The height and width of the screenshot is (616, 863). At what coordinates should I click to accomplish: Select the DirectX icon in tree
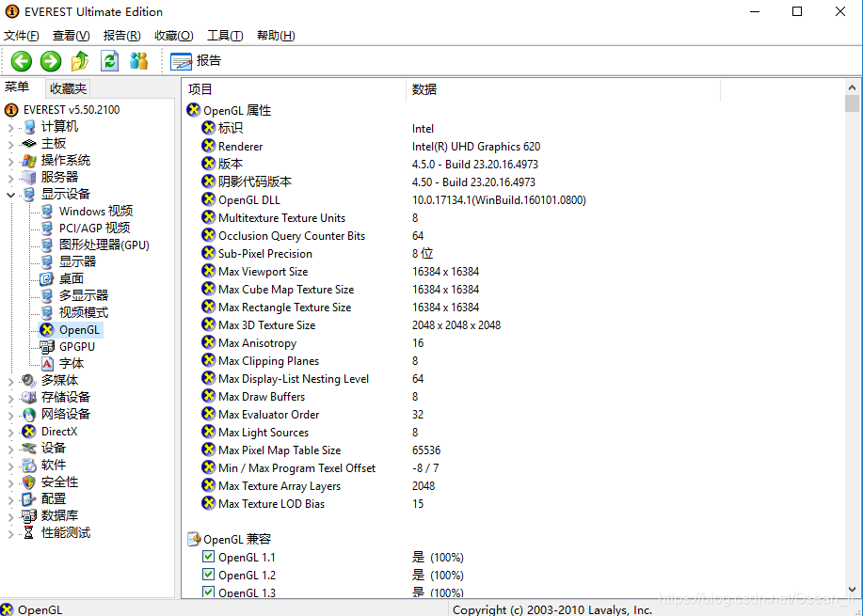click(x=29, y=431)
